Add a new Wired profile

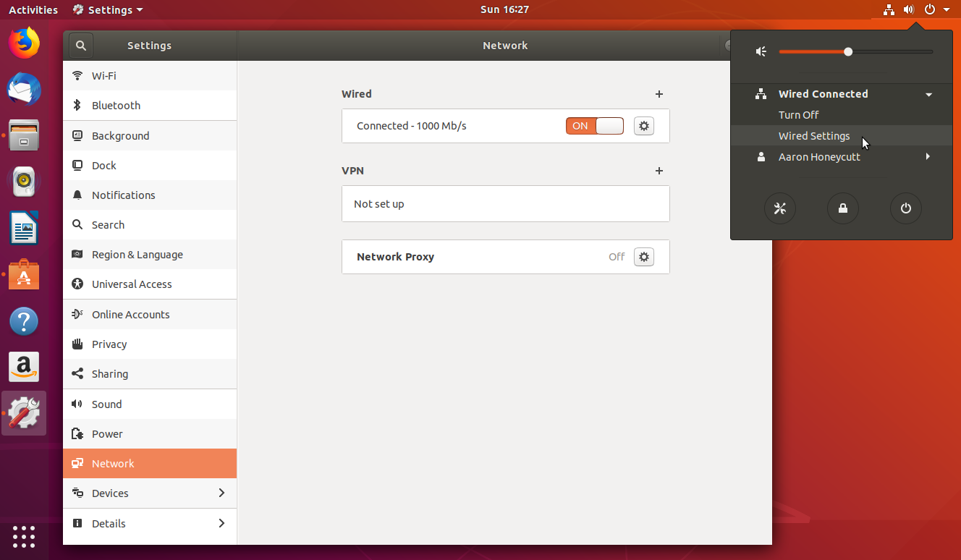click(659, 94)
